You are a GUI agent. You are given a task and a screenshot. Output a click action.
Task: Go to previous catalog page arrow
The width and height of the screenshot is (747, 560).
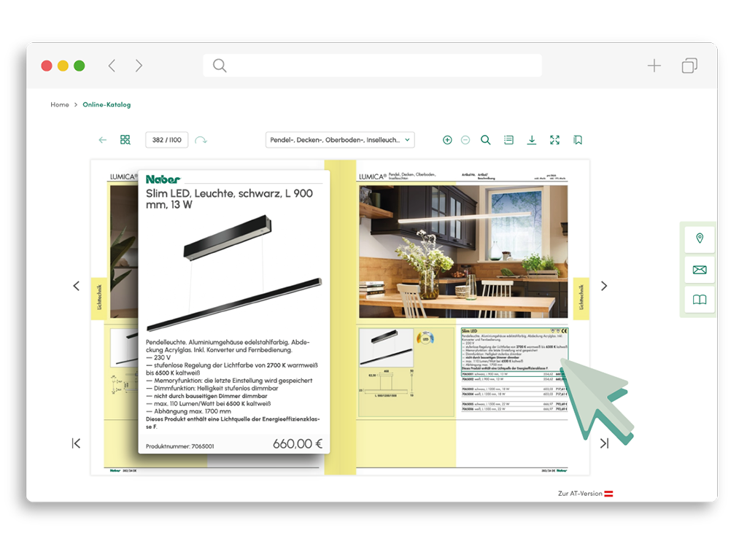point(77,286)
